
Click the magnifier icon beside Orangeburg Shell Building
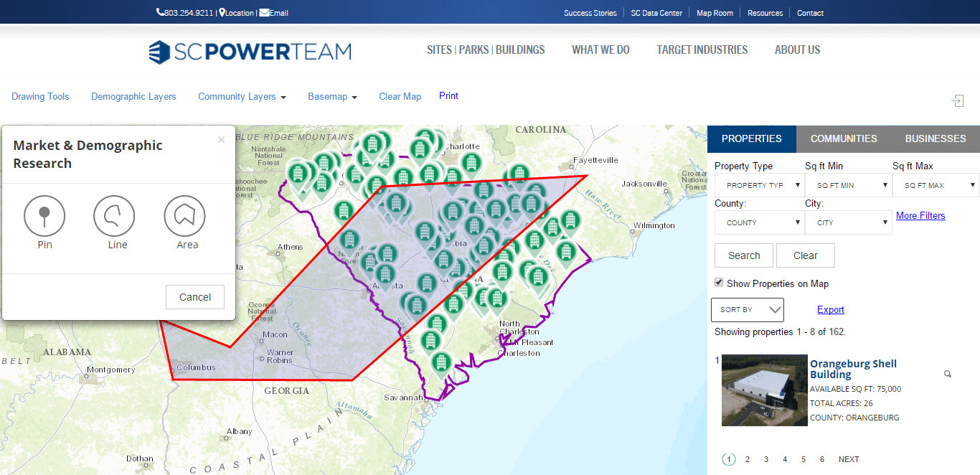(948, 374)
